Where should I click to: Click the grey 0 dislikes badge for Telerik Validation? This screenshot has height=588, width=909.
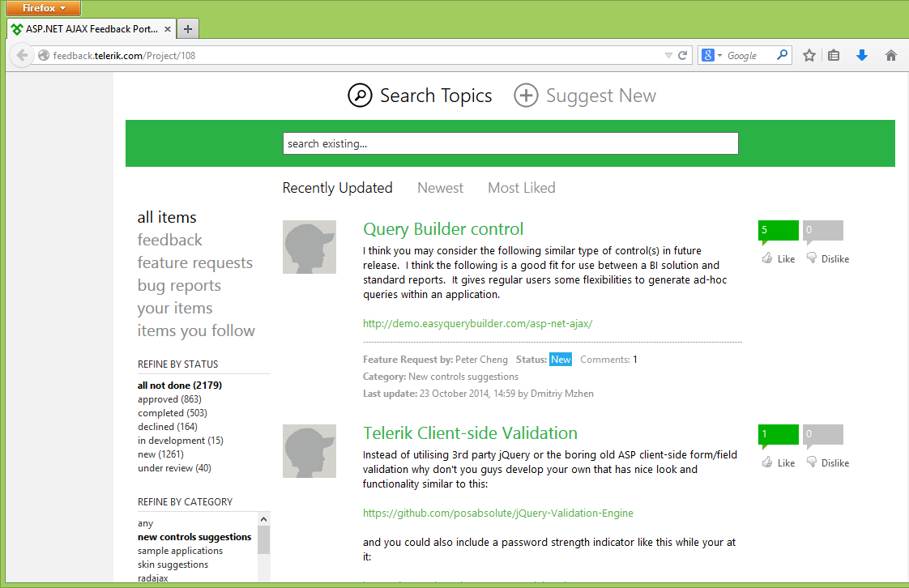coord(822,434)
